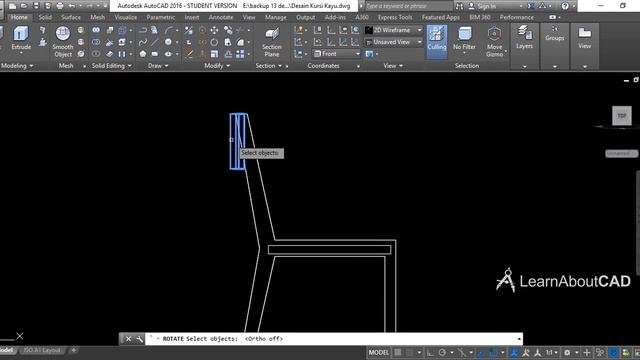Click the Save icon in quick access toolbar
Viewport: 640px width, 360px height.
(36, 6)
